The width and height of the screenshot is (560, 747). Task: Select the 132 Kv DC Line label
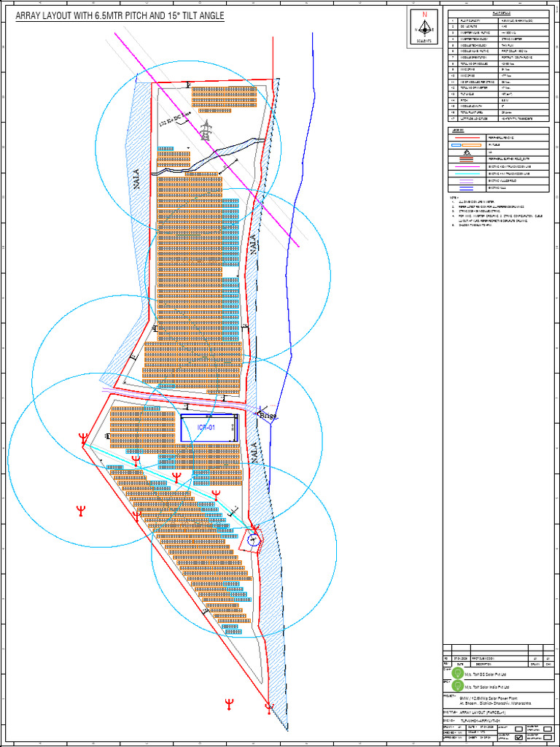pyautogui.click(x=174, y=120)
